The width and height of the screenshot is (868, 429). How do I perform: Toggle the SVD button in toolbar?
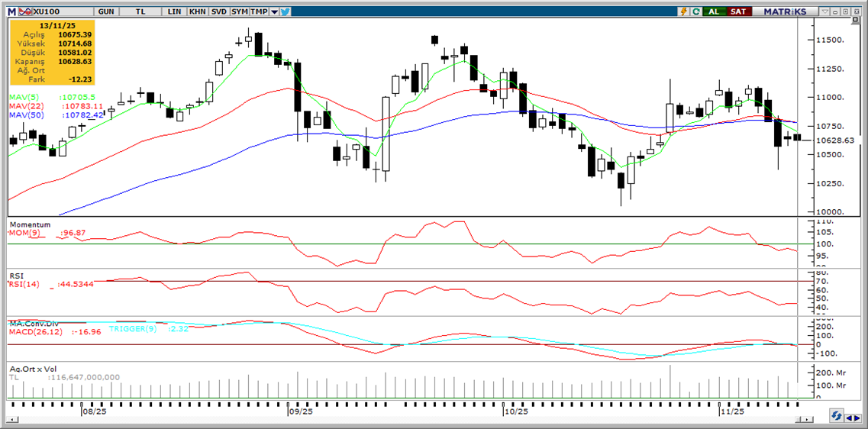pos(218,11)
